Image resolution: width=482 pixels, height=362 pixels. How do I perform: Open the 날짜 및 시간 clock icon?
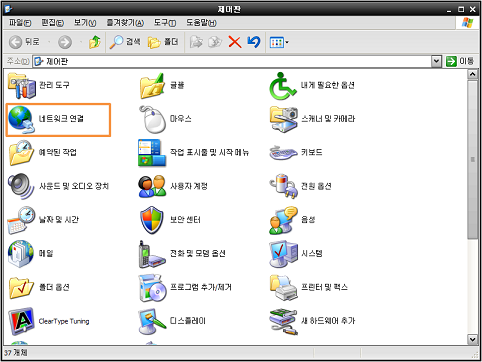tap(21, 220)
